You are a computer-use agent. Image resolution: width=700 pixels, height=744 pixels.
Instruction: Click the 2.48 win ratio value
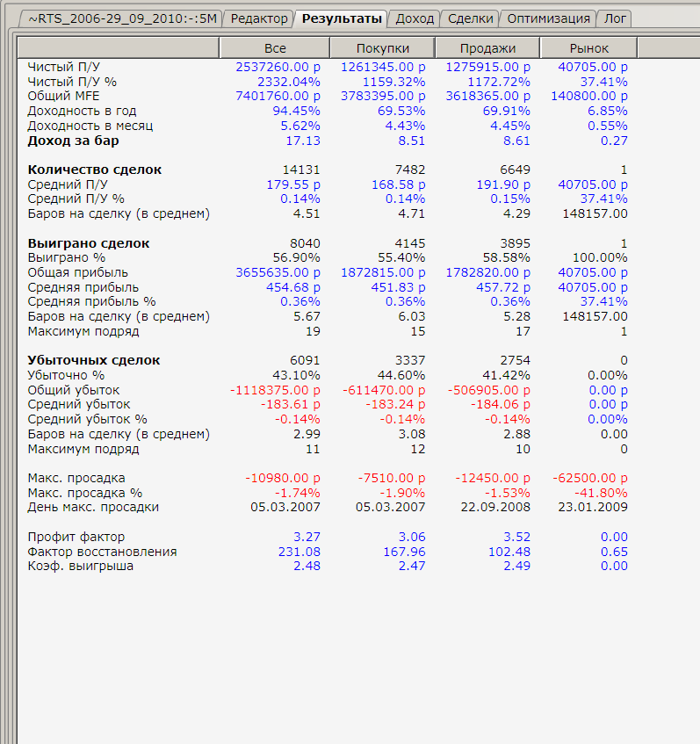[x=307, y=566]
